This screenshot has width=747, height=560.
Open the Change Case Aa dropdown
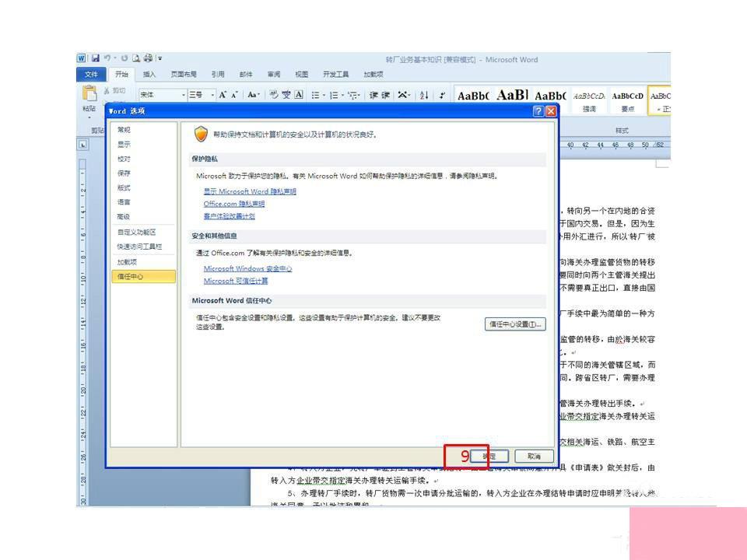(x=254, y=95)
